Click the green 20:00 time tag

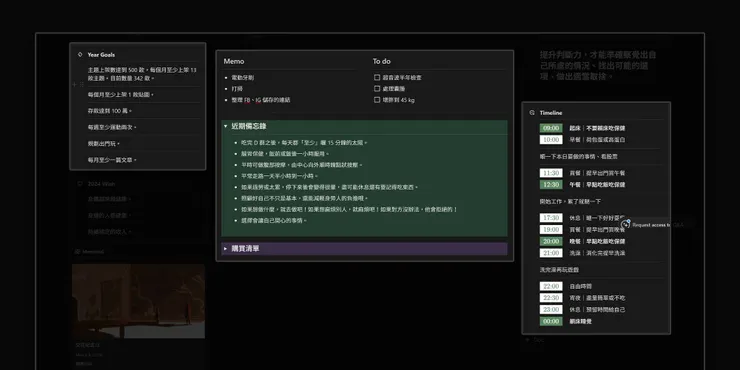click(x=551, y=241)
